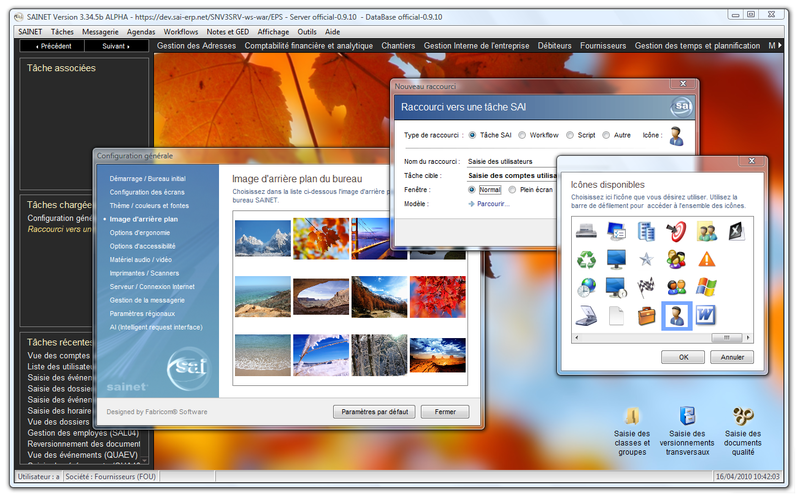Select the brown briefcase icon

click(647, 316)
